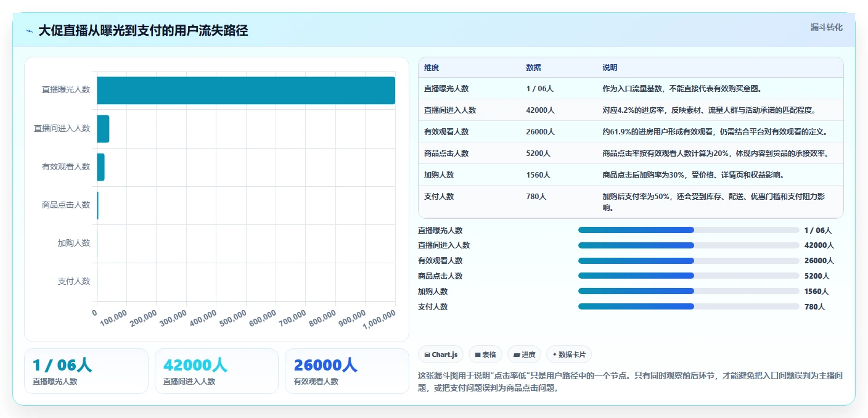Image resolution: width=868 pixels, height=418 pixels.
Task: Click the 支付人数 chart axis label
Action: click(x=74, y=281)
